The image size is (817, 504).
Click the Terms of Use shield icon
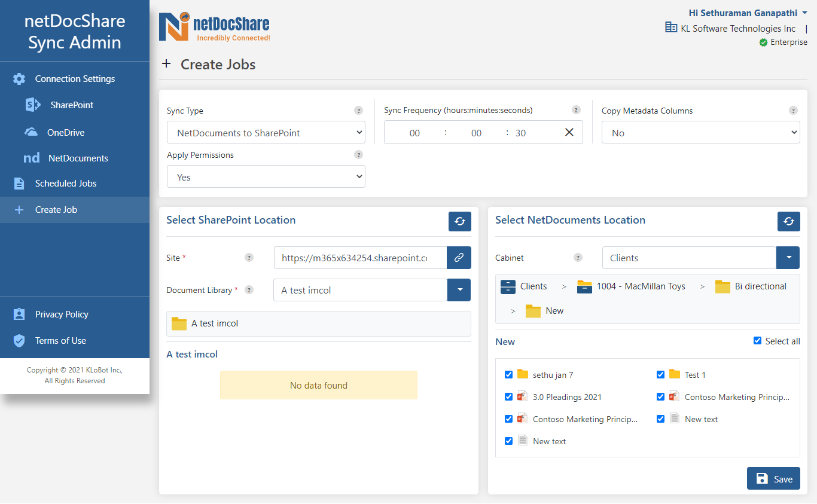tap(19, 341)
